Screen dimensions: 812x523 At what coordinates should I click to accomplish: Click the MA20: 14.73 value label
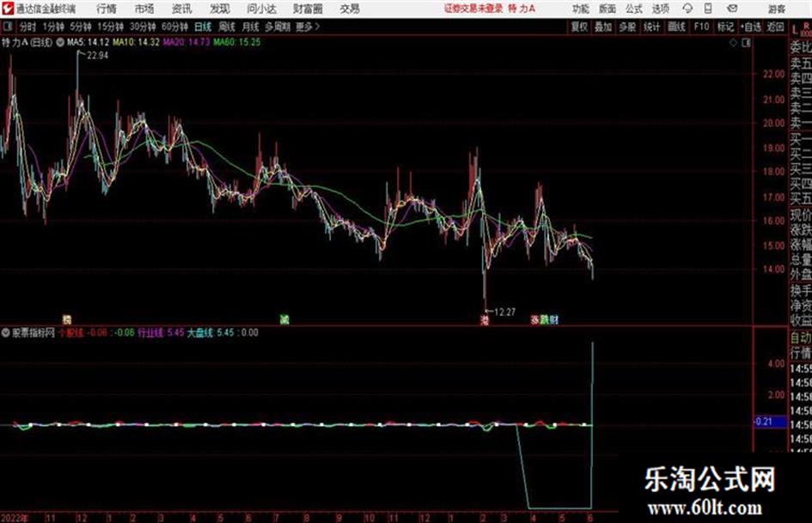click(x=186, y=42)
